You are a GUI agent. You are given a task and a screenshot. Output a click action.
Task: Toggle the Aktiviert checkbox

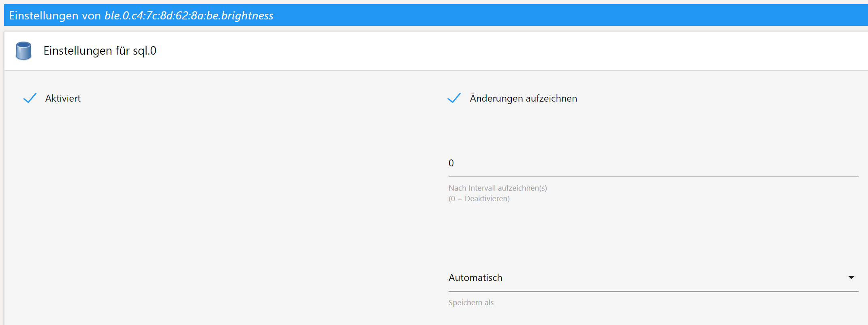click(x=30, y=98)
